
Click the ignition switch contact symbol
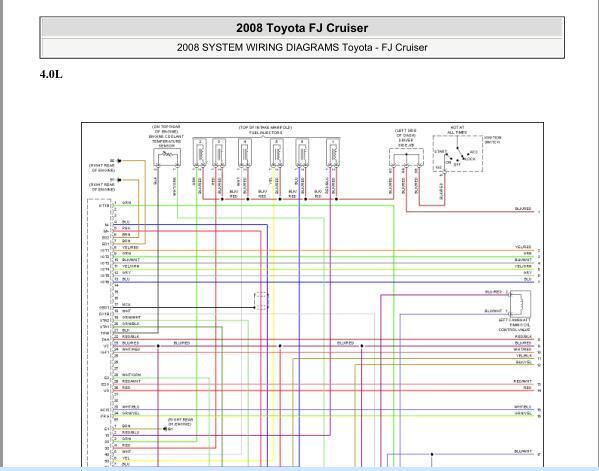tap(458, 154)
